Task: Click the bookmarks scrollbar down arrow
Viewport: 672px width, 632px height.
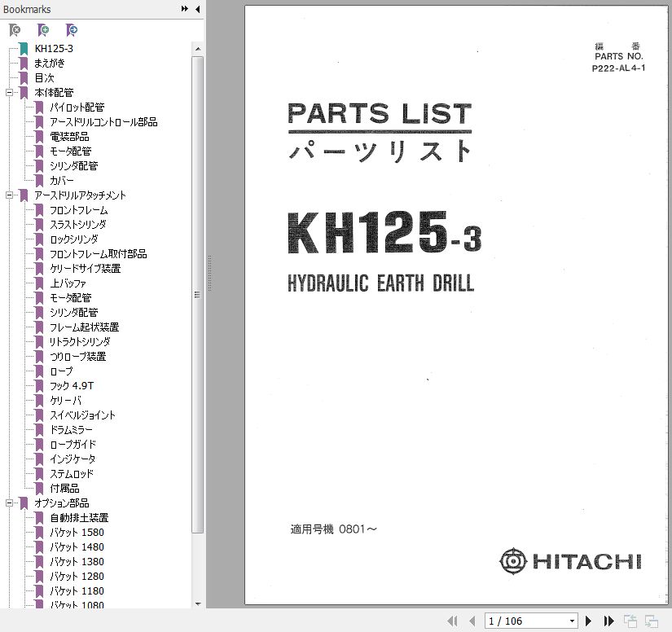Action: coord(198,603)
